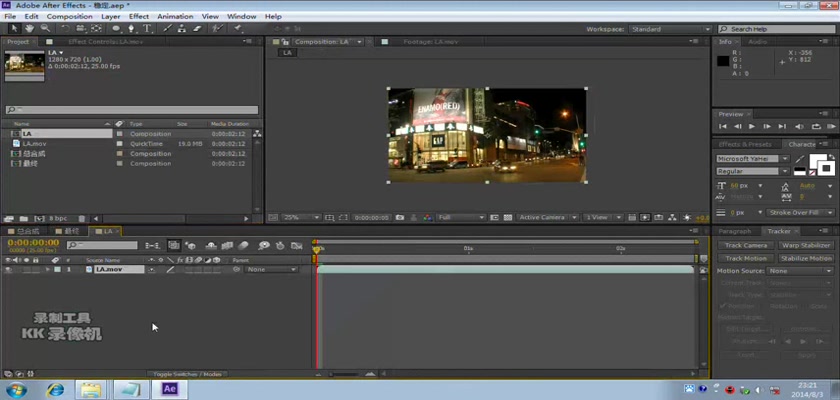Image resolution: width=840 pixels, height=400 pixels.
Task: Enable Frame Blending for timeline layers
Action: (x=227, y=245)
